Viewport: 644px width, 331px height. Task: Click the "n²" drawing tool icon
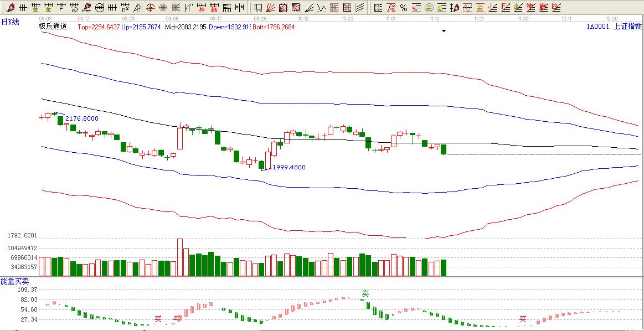125,8
